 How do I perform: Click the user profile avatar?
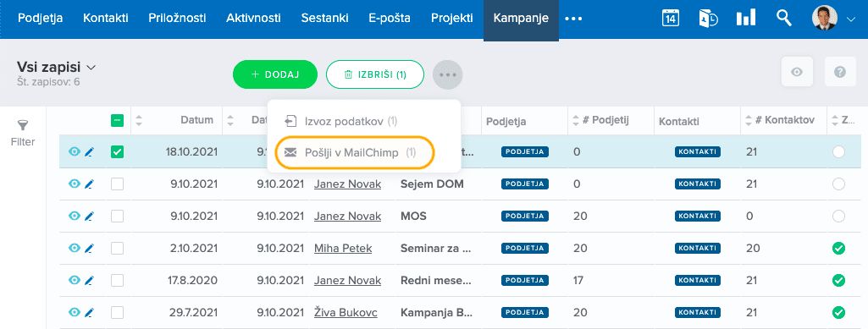[x=824, y=19]
